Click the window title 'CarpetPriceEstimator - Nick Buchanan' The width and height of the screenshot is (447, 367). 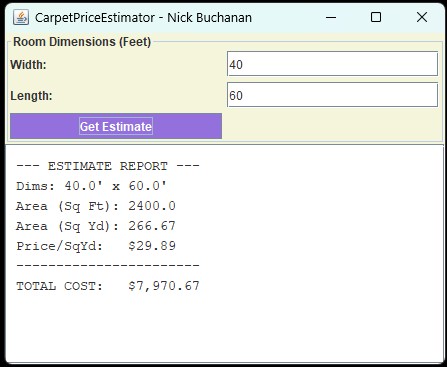point(143,17)
